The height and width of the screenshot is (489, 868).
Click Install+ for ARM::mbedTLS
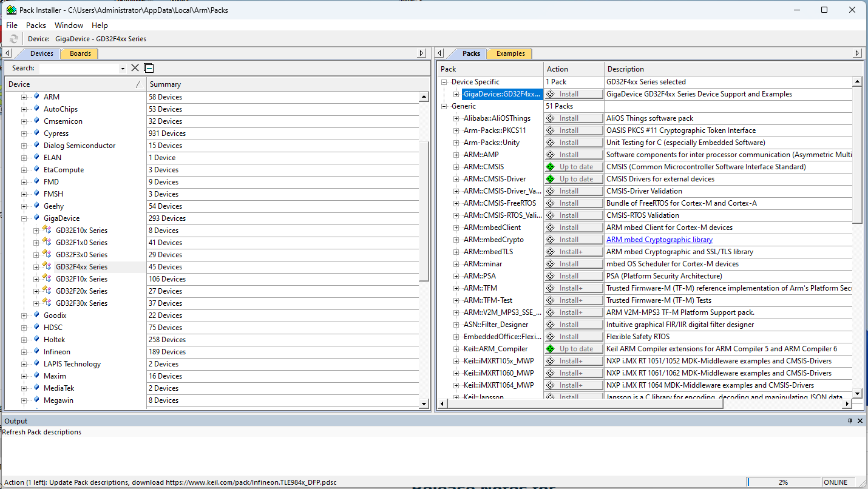point(574,252)
